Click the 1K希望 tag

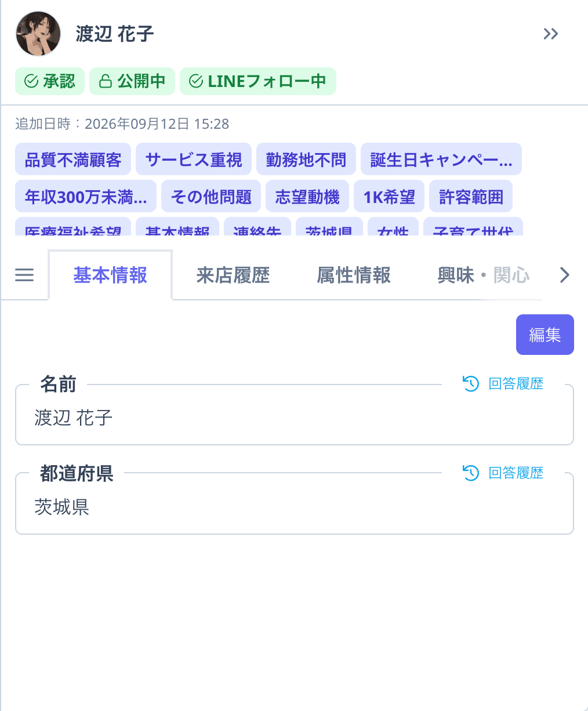389,197
